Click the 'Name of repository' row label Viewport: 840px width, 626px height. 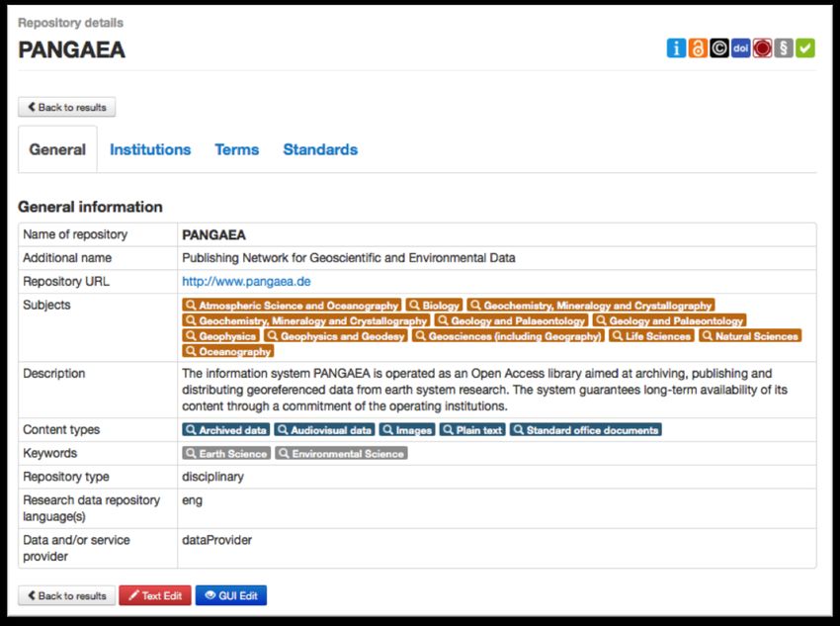pos(75,234)
